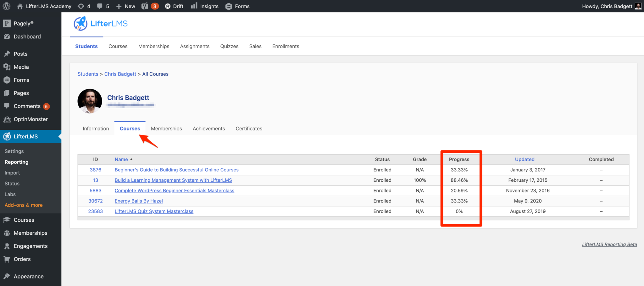The height and width of the screenshot is (286, 644).
Task: Click Forms icon in top admin bar
Action: tap(229, 6)
